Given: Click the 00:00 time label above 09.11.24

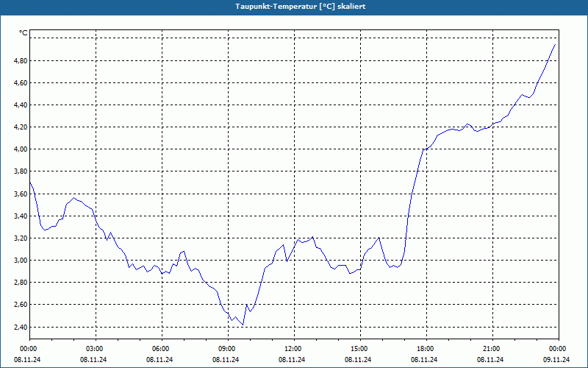Looking at the screenshot, I should 557,349.
